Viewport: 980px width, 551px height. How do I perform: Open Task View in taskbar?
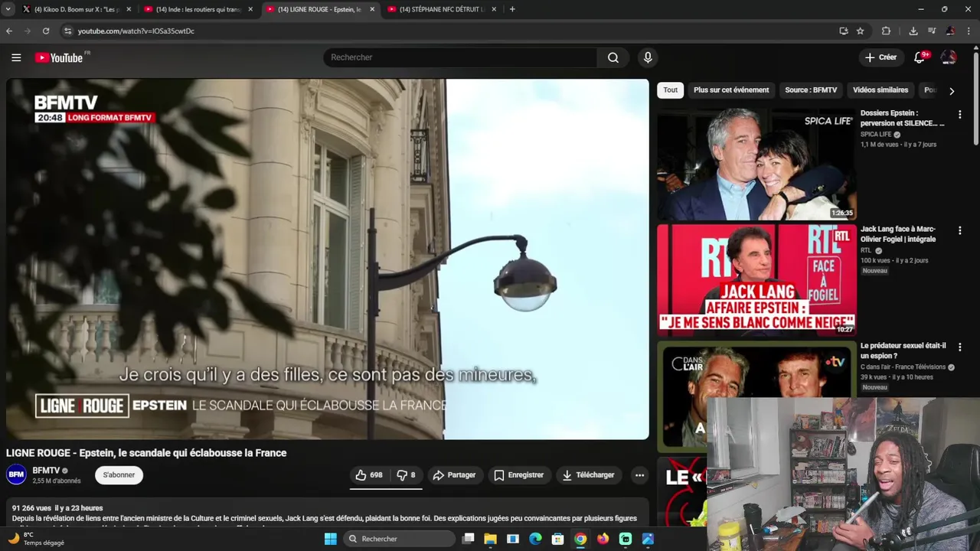tap(468, 539)
